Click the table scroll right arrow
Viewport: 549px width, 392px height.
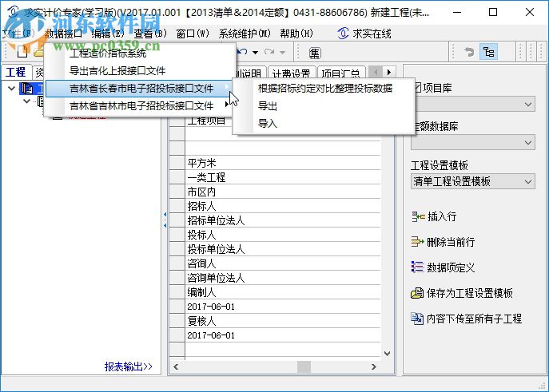373,366
